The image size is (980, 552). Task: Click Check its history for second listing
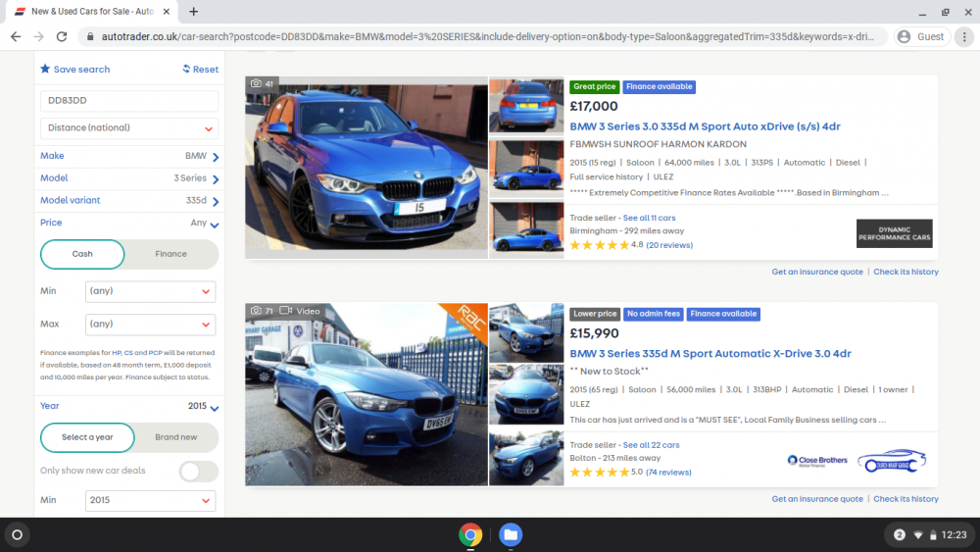point(906,499)
